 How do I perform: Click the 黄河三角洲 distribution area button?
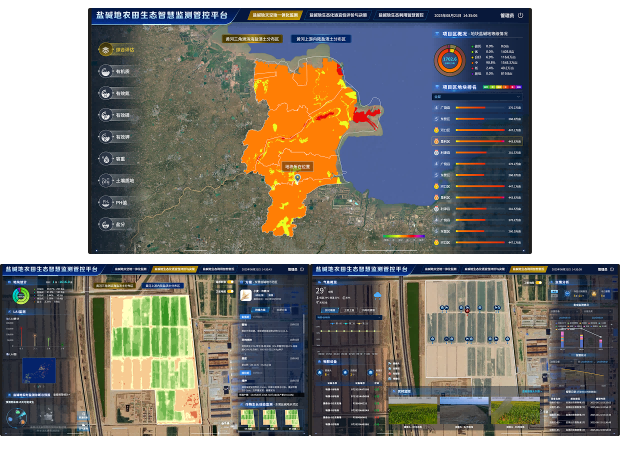tap(251, 39)
